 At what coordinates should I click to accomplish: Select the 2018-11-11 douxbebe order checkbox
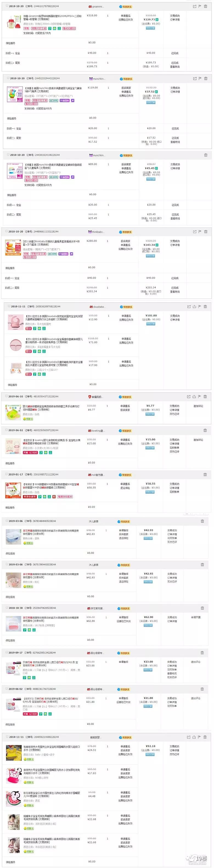click(8, 307)
